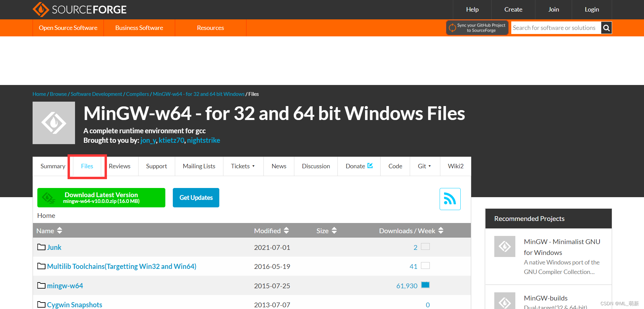Screen dimensions: 644x309
Task: Click the MinGW-w64 project logo thumbnail
Action: (x=54, y=123)
